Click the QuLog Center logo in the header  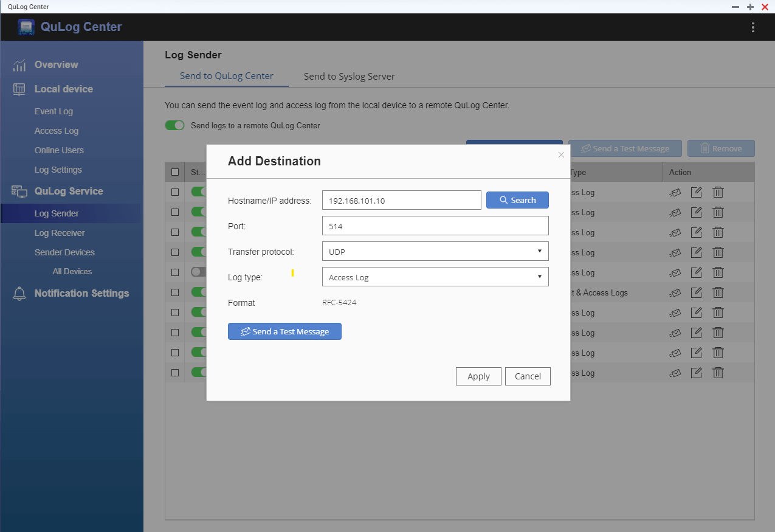coord(26,27)
